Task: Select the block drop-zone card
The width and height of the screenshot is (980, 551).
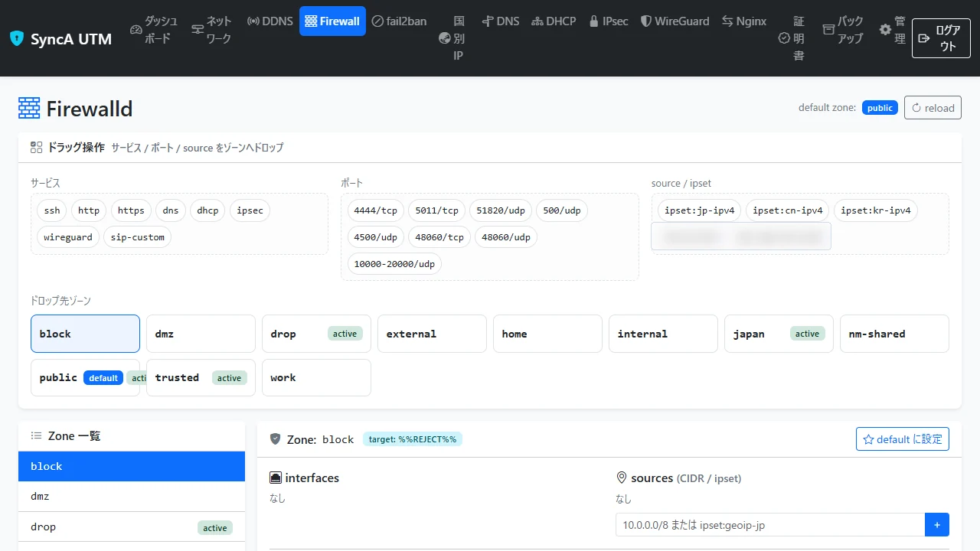Action: point(85,334)
